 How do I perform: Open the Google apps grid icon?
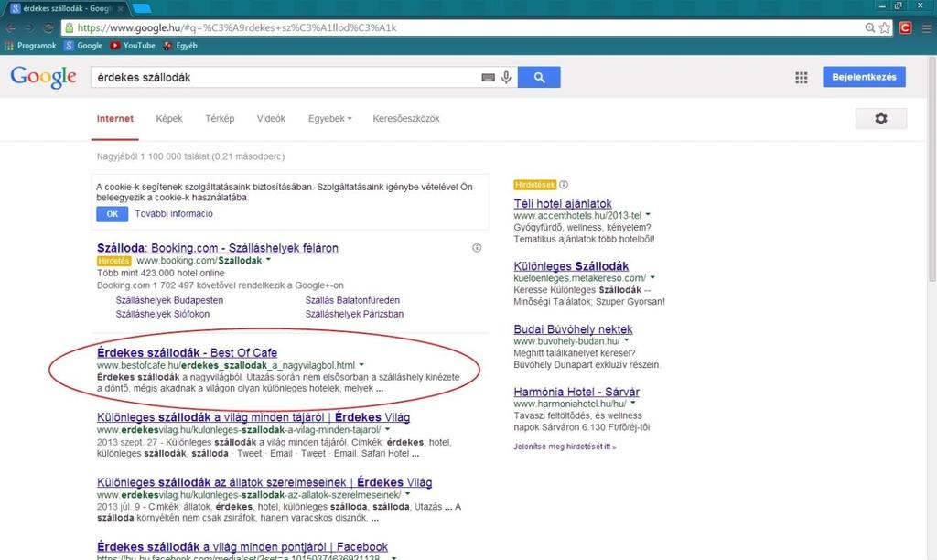point(802,78)
